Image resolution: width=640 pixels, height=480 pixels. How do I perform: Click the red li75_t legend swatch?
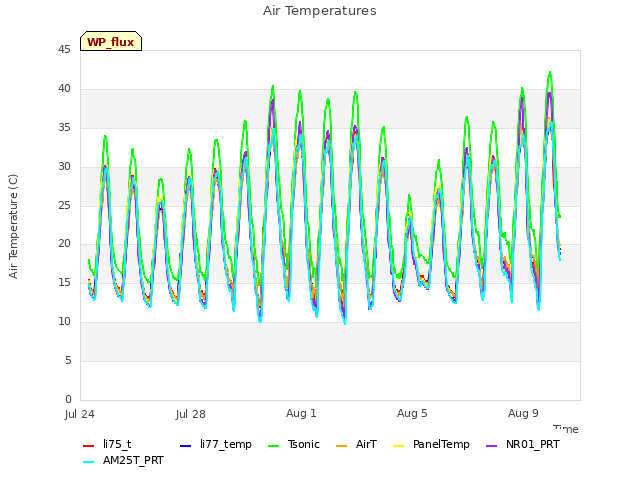coord(88,445)
